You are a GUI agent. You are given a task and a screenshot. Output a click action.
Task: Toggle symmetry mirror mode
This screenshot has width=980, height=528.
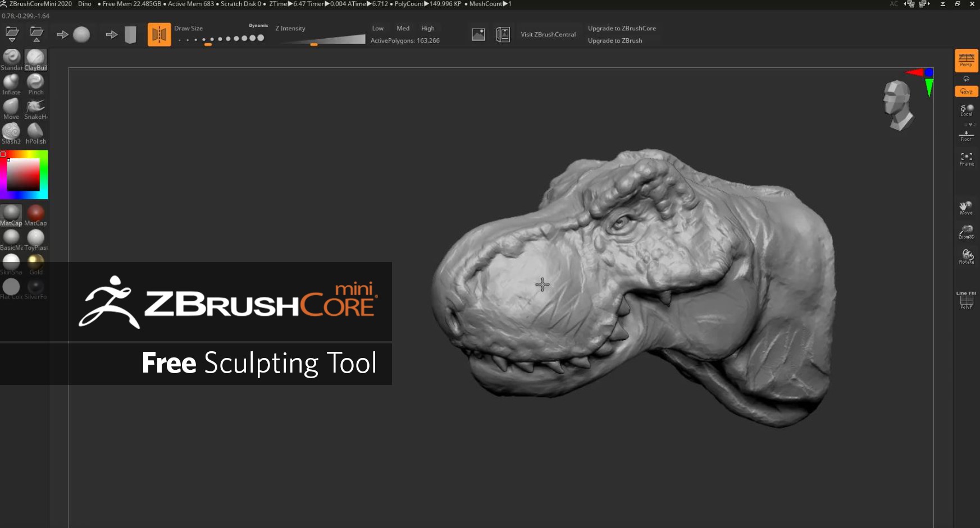point(159,34)
